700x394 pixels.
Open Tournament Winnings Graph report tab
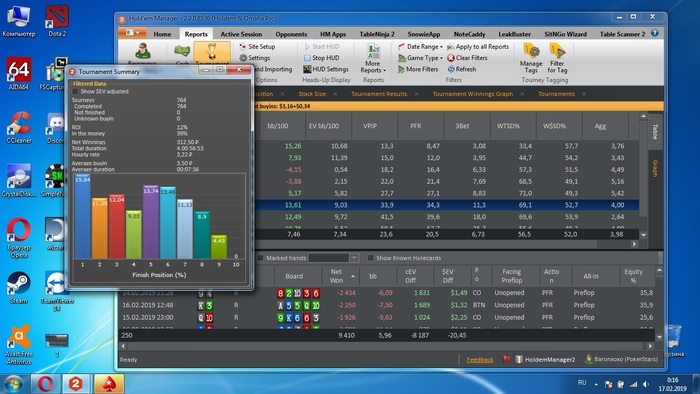pyautogui.click(x=473, y=94)
